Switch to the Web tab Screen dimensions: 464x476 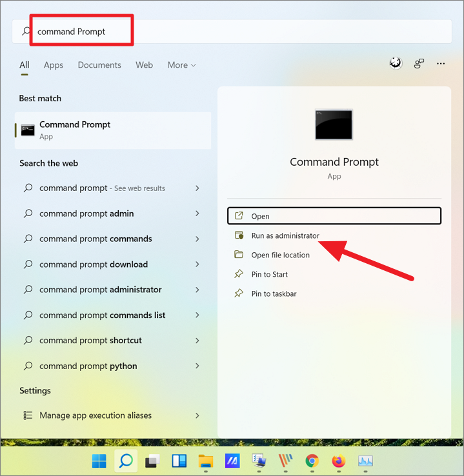(x=145, y=65)
